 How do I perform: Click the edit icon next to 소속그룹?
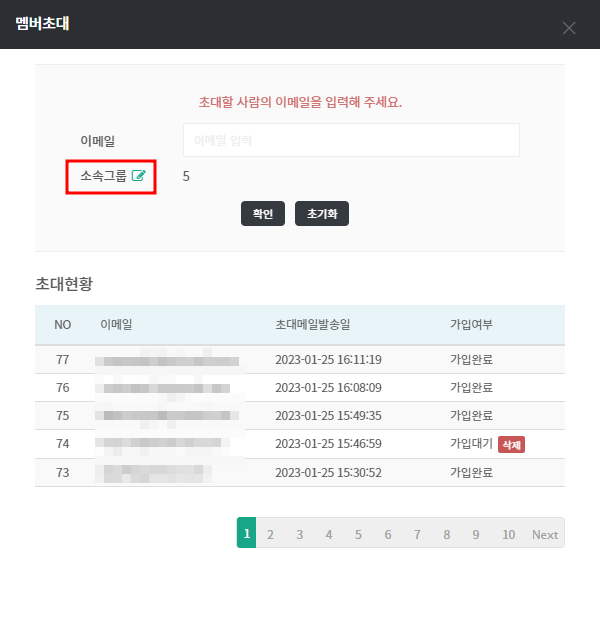(139, 176)
